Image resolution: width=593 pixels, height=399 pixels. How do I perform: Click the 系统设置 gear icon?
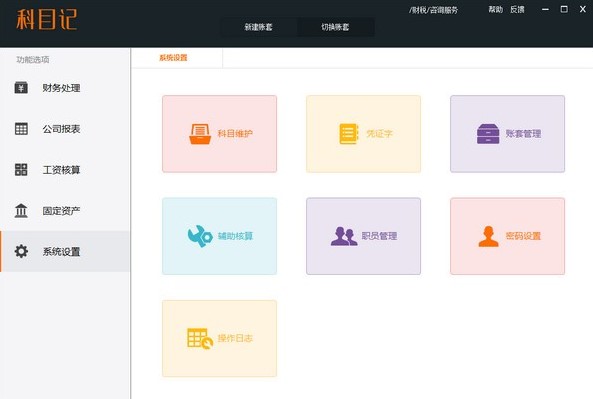point(21,251)
